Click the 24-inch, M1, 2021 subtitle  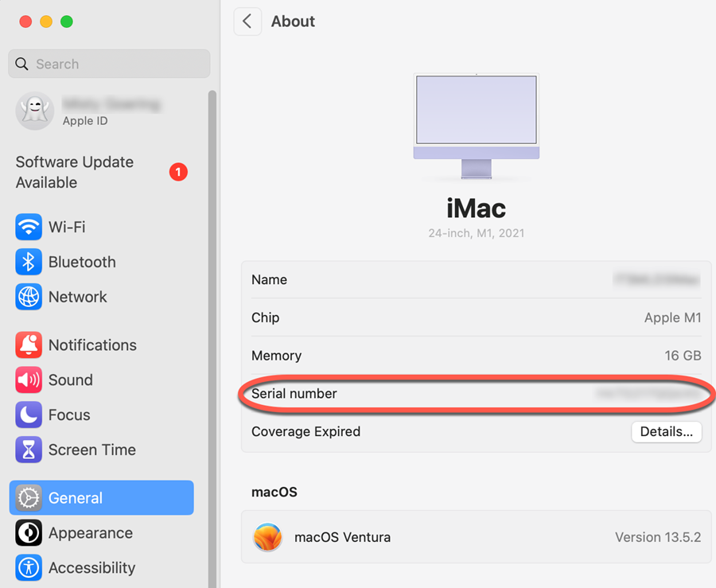[477, 233]
